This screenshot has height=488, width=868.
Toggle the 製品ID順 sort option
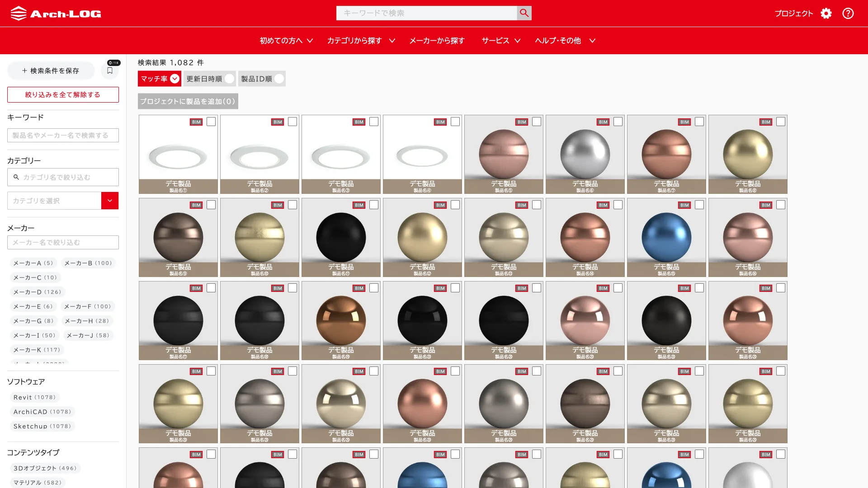[x=262, y=79]
